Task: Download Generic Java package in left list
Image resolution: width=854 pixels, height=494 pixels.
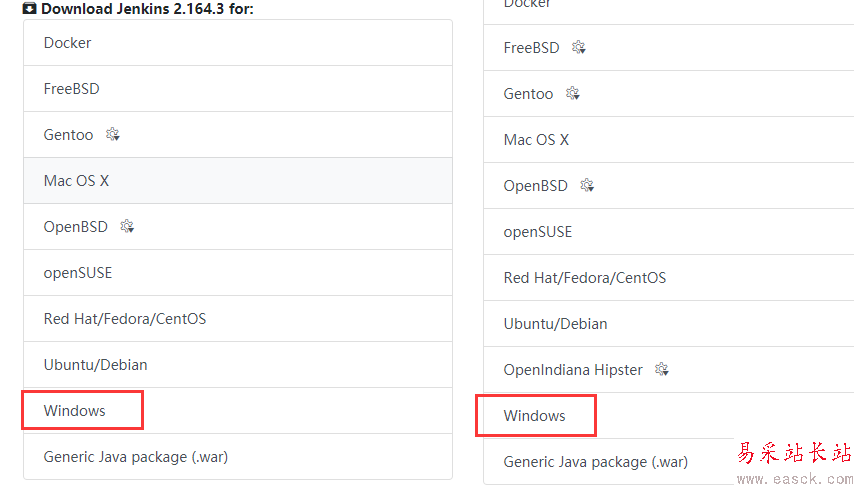Action: pyautogui.click(x=136, y=457)
